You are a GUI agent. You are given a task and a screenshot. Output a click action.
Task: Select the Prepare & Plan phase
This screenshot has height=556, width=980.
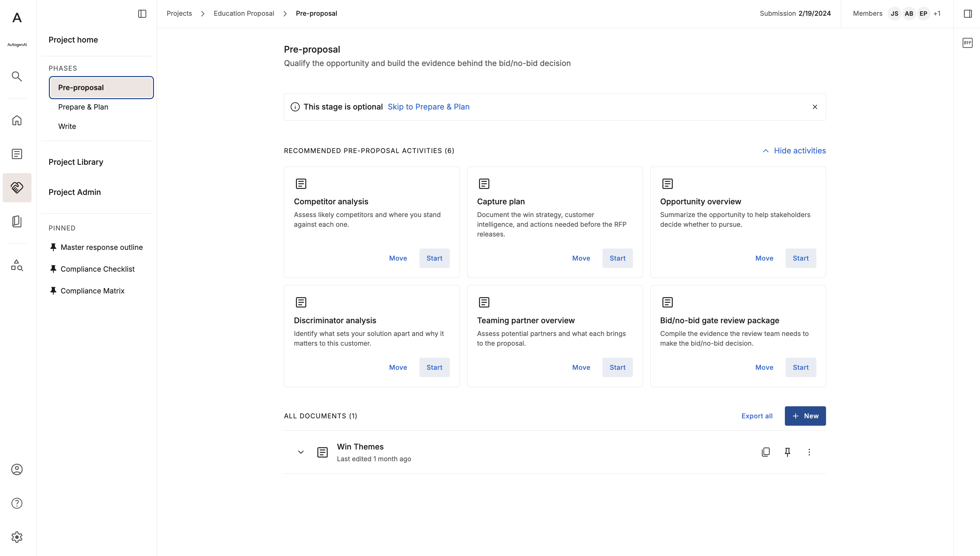click(x=83, y=107)
